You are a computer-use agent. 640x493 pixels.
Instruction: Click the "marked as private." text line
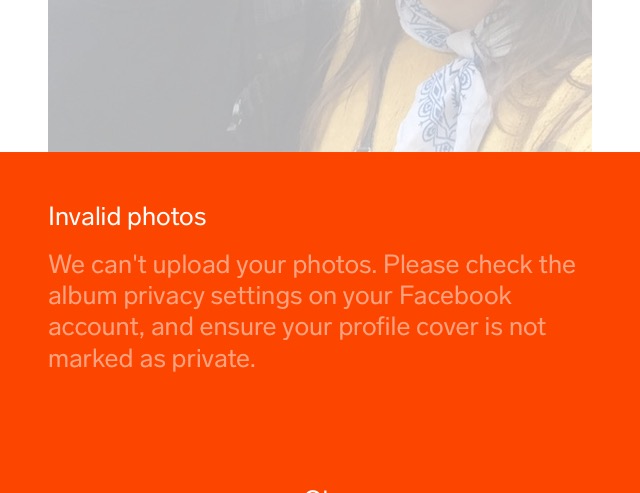point(151,358)
